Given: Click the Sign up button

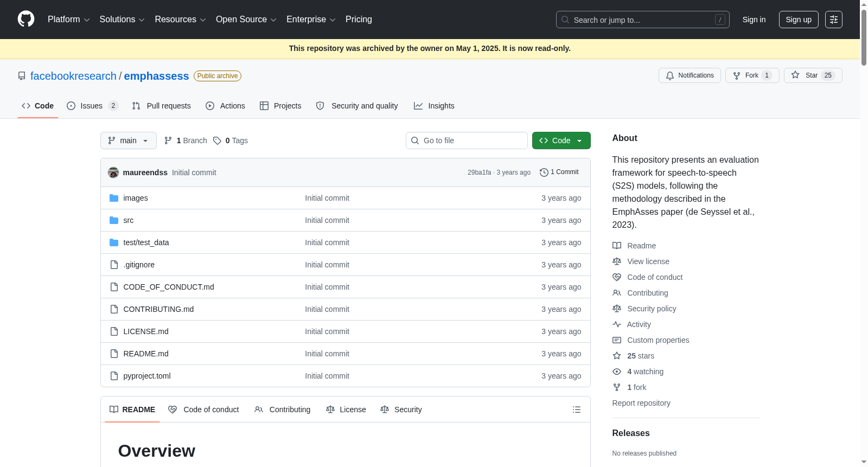Looking at the screenshot, I should coord(799,20).
